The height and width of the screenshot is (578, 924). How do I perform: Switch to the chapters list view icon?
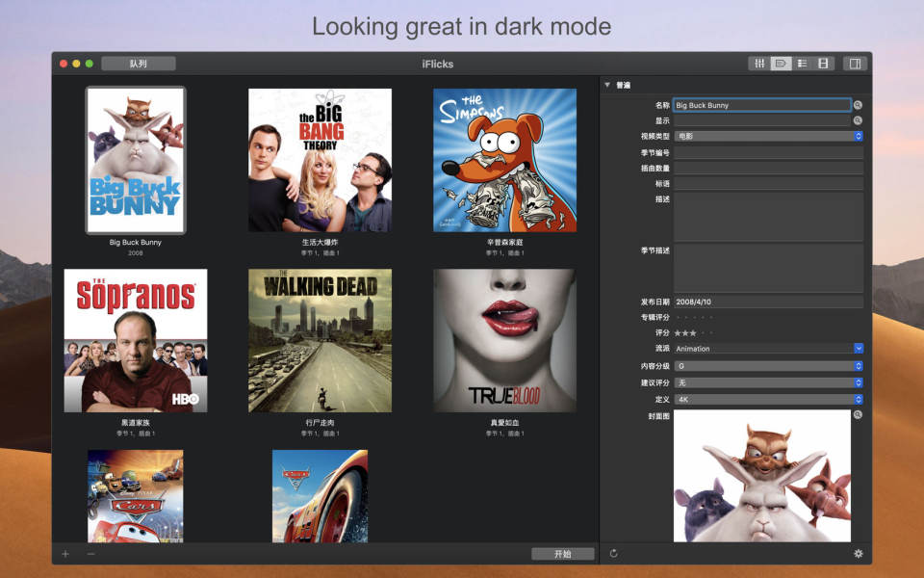tap(802, 64)
